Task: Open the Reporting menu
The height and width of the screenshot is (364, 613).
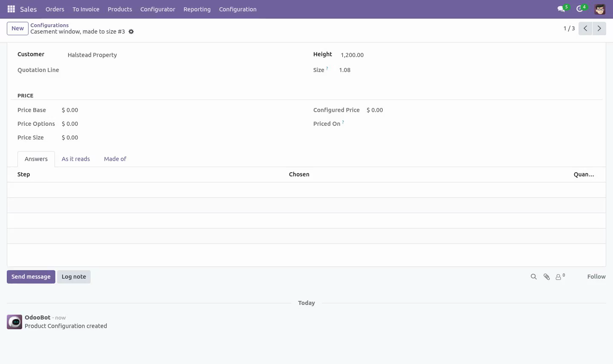Action: [197, 9]
